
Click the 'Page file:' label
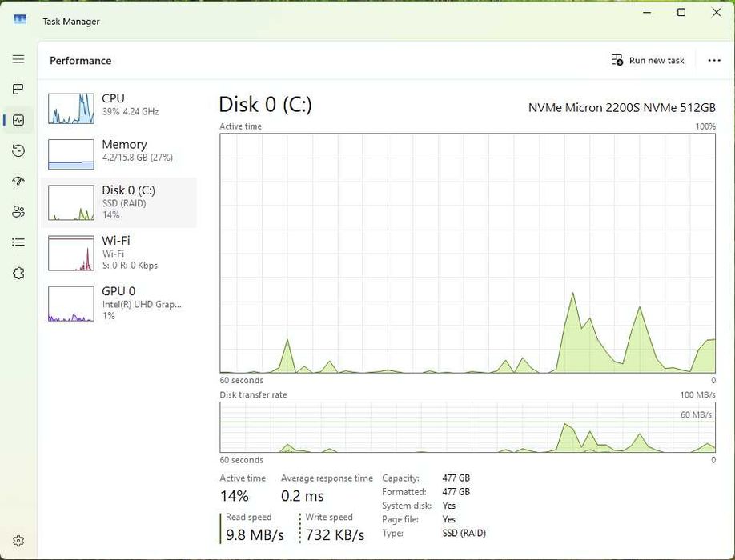coord(400,519)
